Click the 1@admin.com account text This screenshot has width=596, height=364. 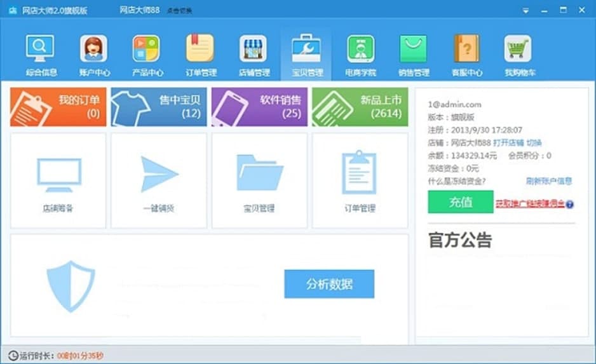click(x=454, y=104)
